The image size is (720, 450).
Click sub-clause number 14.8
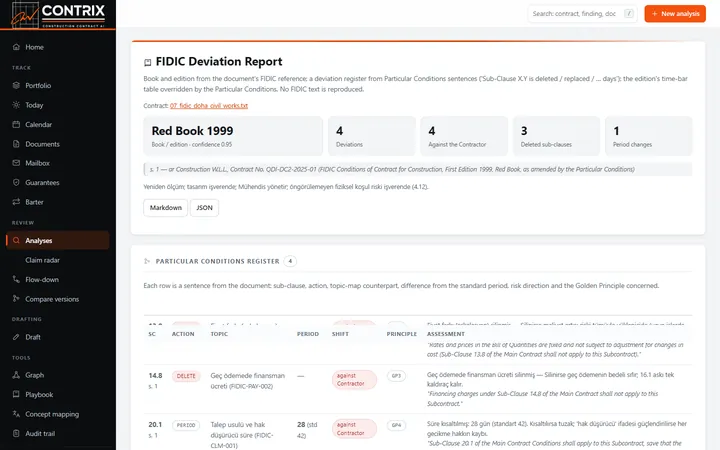(155, 376)
